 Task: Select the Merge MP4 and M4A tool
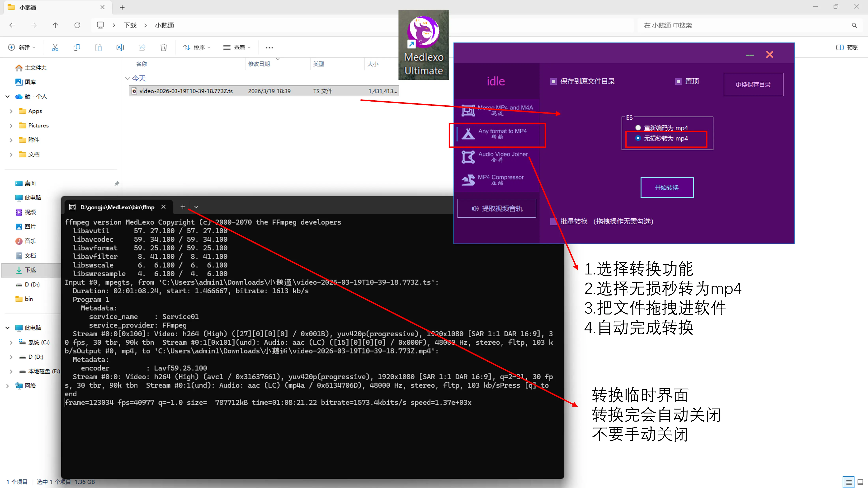497,110
